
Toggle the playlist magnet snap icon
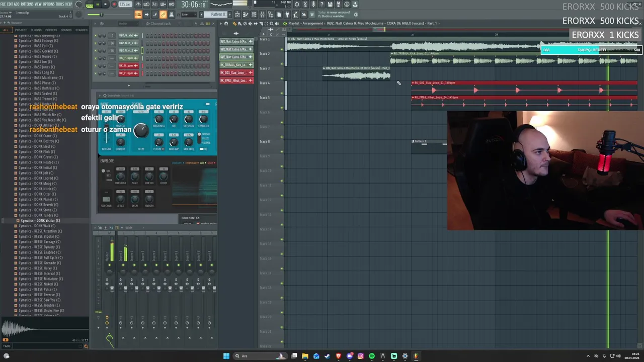(x=226, y=24)
